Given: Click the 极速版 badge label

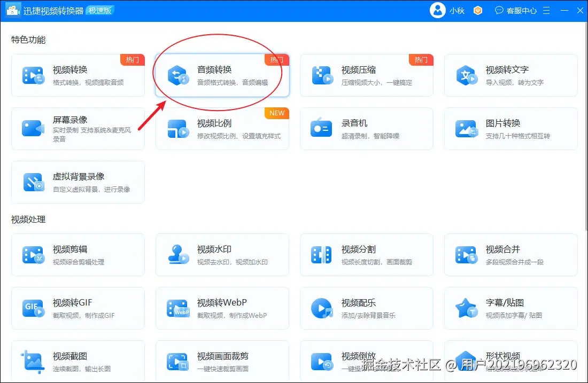Looking at the screenshot, I should pos(100,11).
